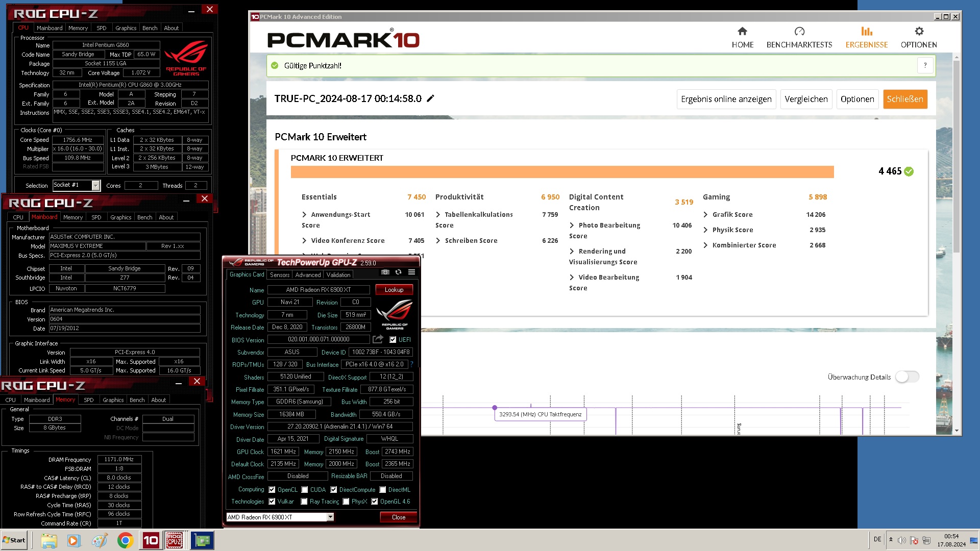Click Vergleichen button
Image resolution: width=980 pixels, height=551 pixels.
tap(806, 99)
